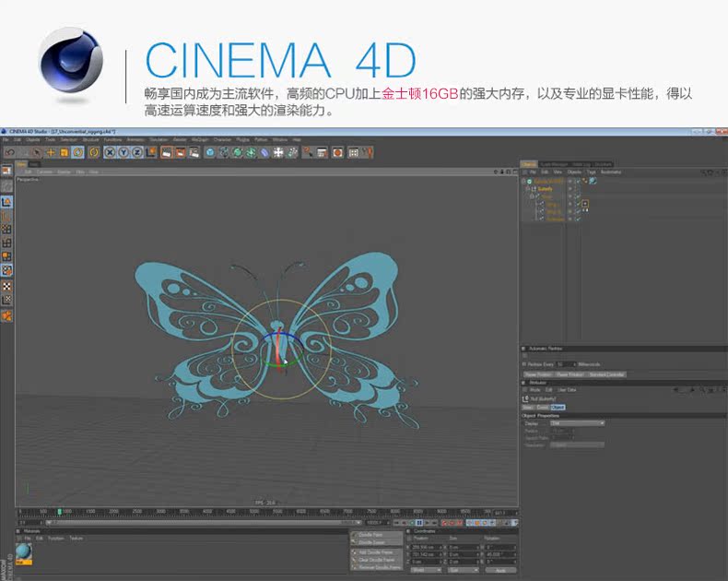The width and height of the screenshot is (728, 581).
Task: Select the Move tool in the top toolbar
Action: 51,152
